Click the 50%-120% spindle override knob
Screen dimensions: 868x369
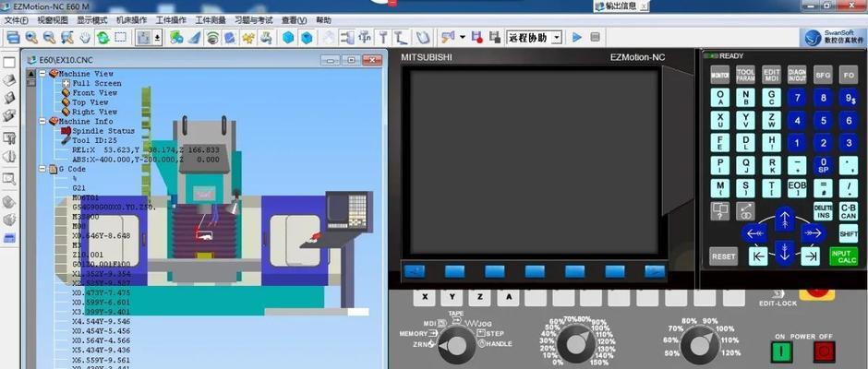pos(700,344)
